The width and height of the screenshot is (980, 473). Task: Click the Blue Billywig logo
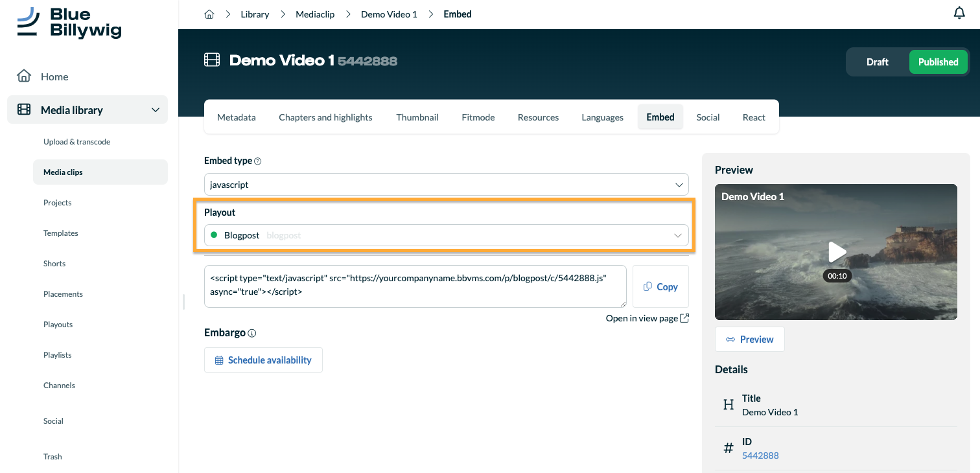click(x=69, y=23)
